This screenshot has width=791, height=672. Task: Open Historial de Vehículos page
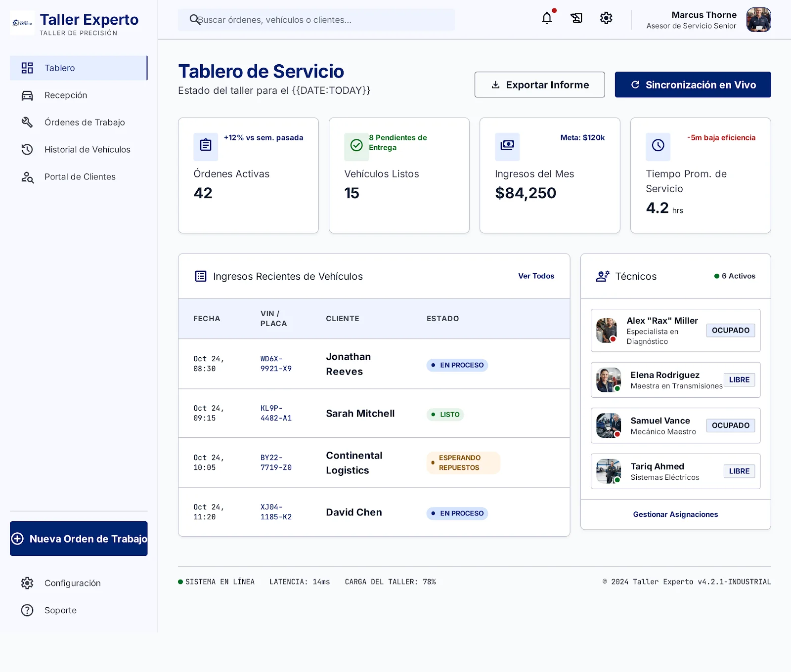pyautogui.click(x=79, y=150)
